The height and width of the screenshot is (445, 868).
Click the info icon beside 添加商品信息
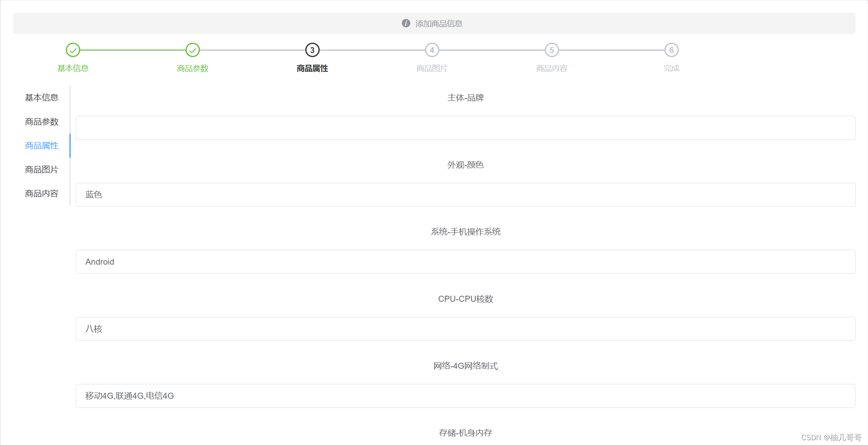pyautogui.click(x=406, y=23)
